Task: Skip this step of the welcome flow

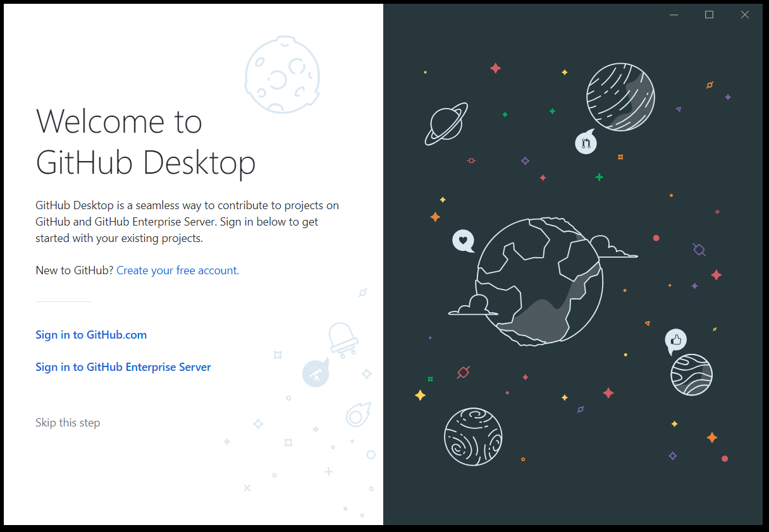Action: (68, 423)
